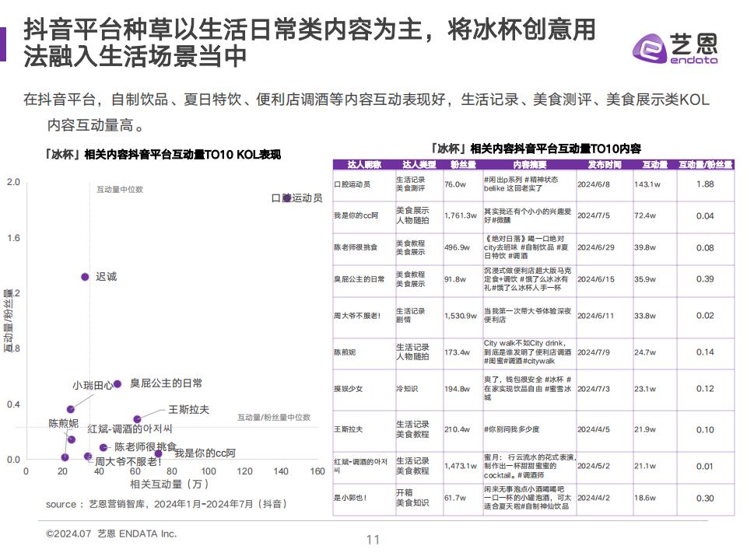747x560 pixels.
Task: Click the 互动量中位数 label in the chart
Action: pyautogui.click(x=120, y=190)
